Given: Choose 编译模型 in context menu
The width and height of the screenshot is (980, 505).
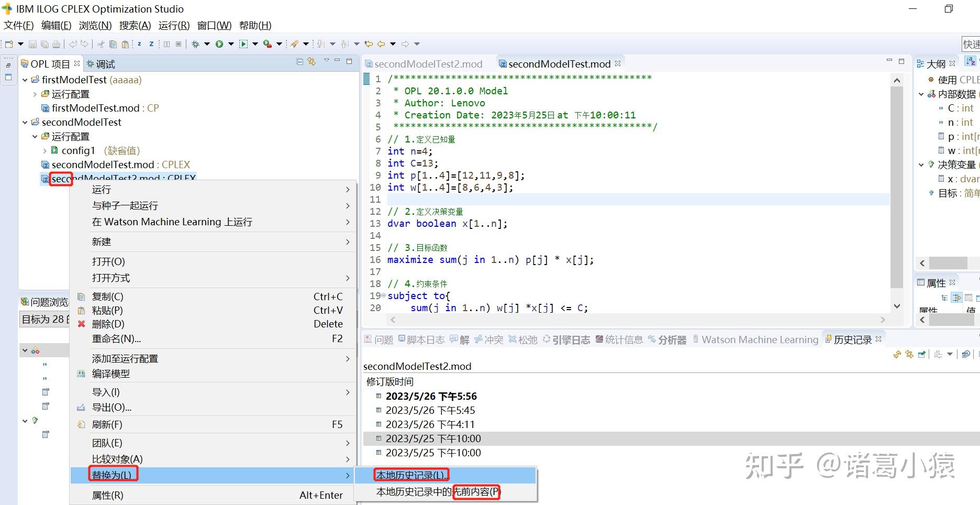Looking at the screenshot, I should pyautogui.click(x=213, y=374).
